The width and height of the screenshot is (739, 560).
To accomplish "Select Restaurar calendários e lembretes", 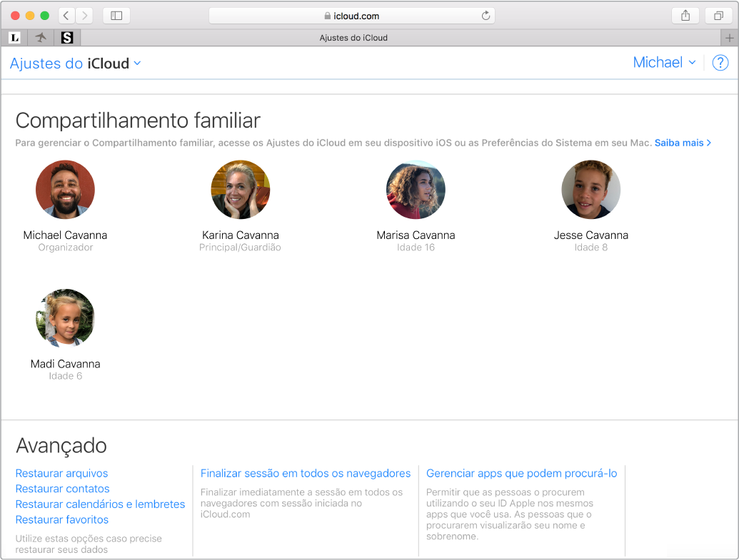I will point(100,504).
